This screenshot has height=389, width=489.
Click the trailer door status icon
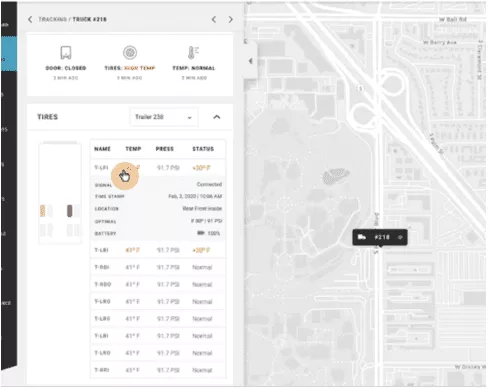click(66, 53)
